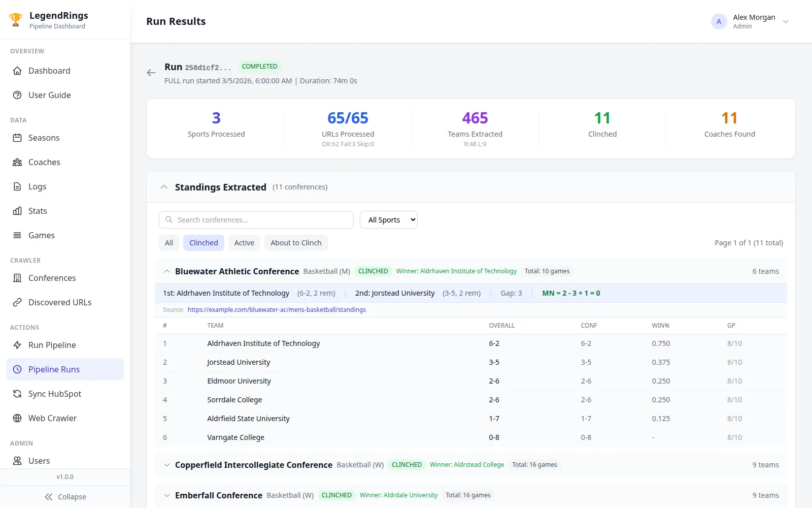Select the All filter tab

169,243
